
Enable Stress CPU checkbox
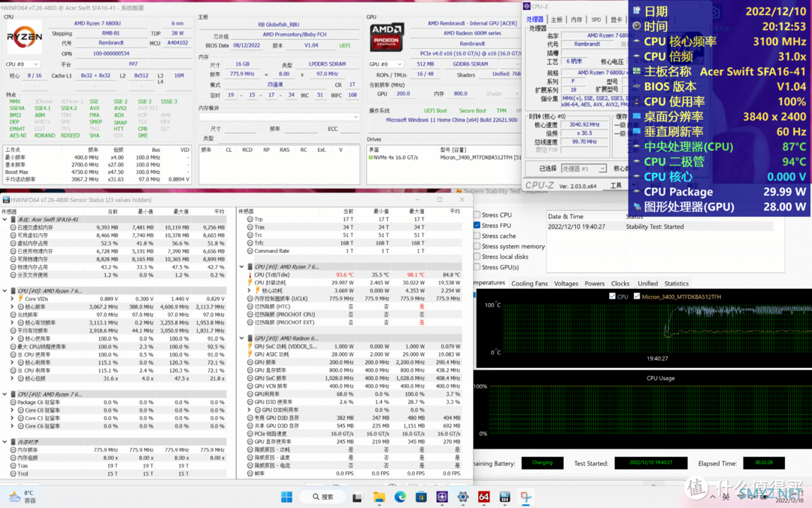(x=477, y=214)
